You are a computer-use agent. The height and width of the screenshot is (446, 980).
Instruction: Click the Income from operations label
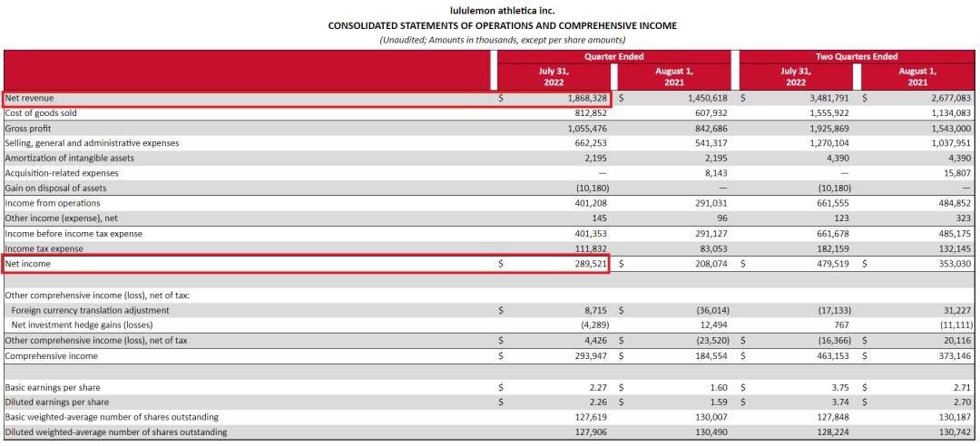(x=53, y=204)
